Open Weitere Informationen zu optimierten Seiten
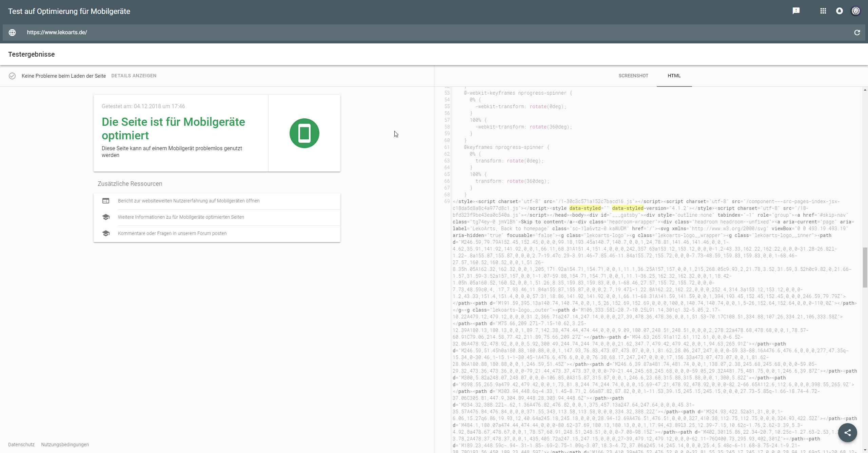Screen dimensions: 868x453 click(x=181, y=217)
